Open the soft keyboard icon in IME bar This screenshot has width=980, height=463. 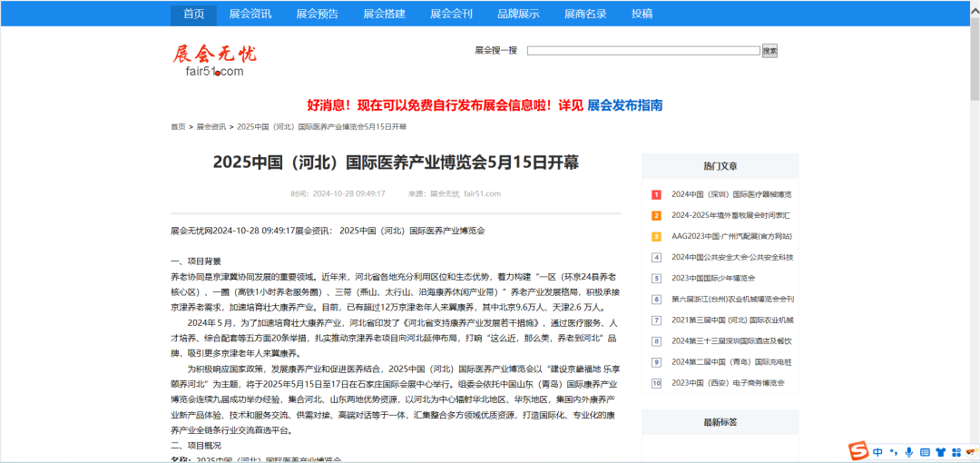click(x=924, y=451)
